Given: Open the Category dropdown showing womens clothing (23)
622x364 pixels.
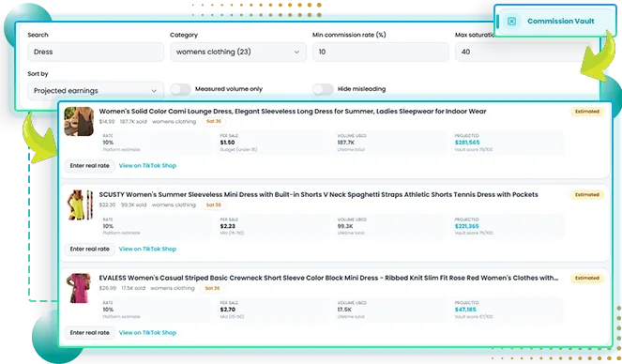Looking at the screenshot, I should point(238,52).
